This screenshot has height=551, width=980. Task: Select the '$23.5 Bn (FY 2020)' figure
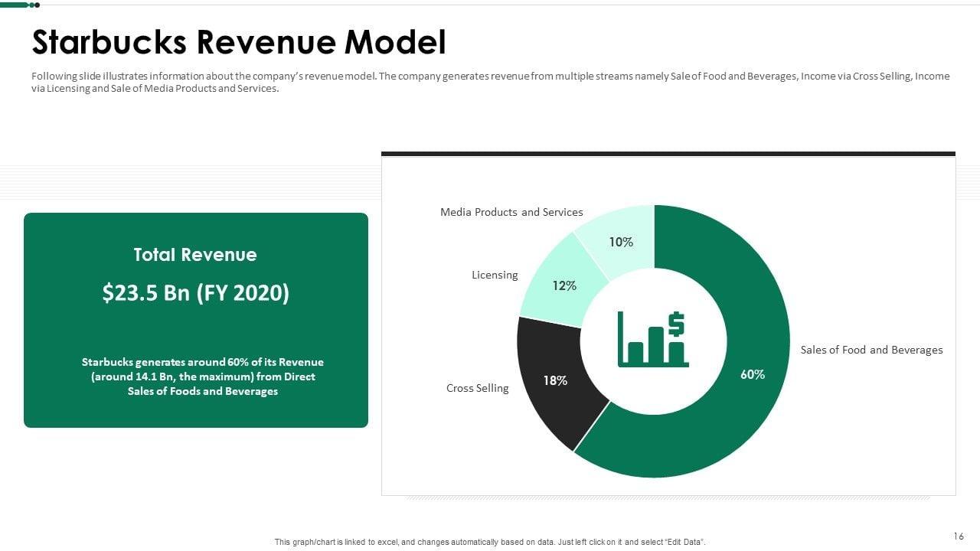(x=195, y=293)
